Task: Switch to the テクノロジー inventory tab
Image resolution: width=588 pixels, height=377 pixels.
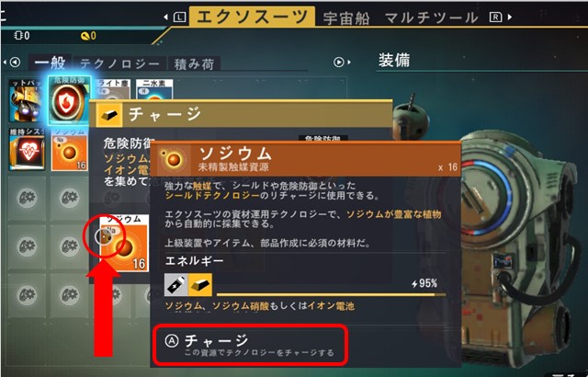Action: point(119,63)
